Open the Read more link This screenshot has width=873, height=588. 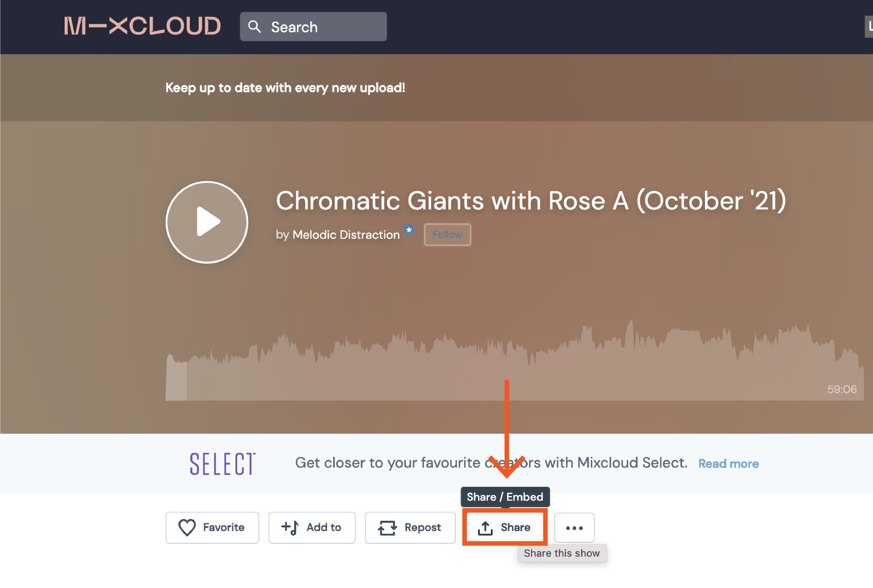pos(728,464)
